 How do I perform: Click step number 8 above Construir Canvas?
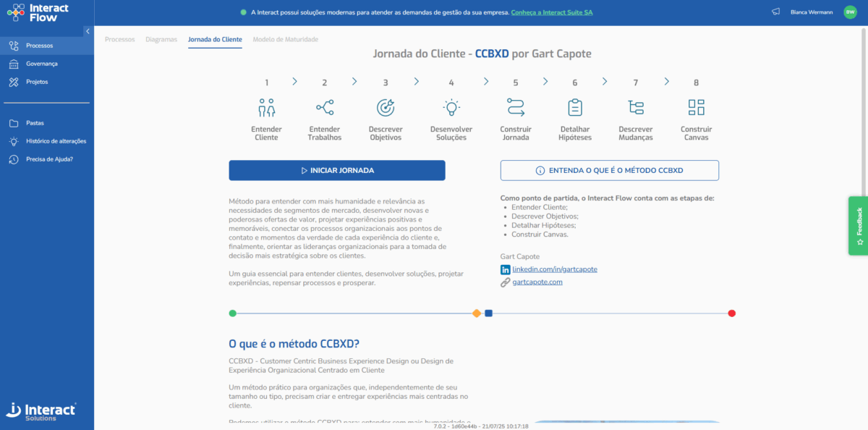697,83
